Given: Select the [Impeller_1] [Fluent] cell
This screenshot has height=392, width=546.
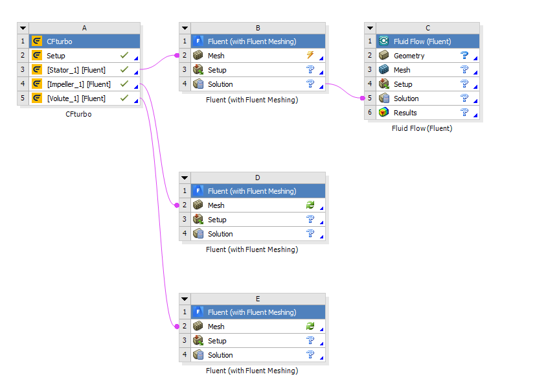Looking at the screenshot, I should coord(78,84).
